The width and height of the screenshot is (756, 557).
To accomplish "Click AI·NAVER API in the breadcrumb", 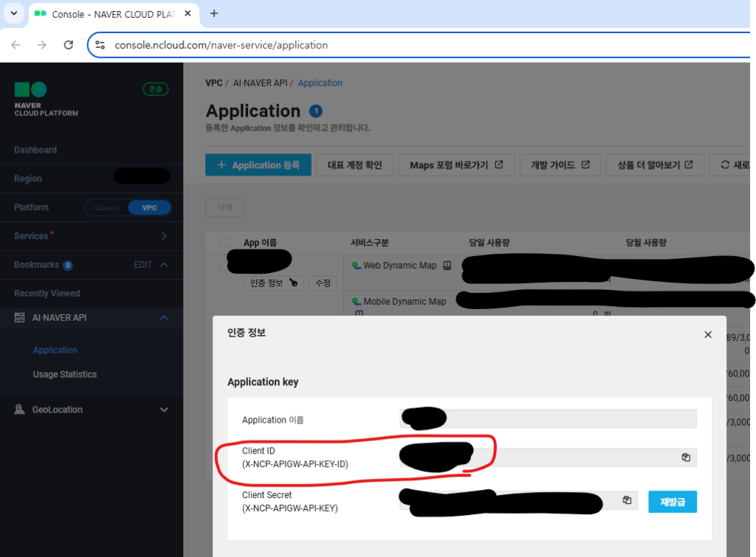I will 260,83.
